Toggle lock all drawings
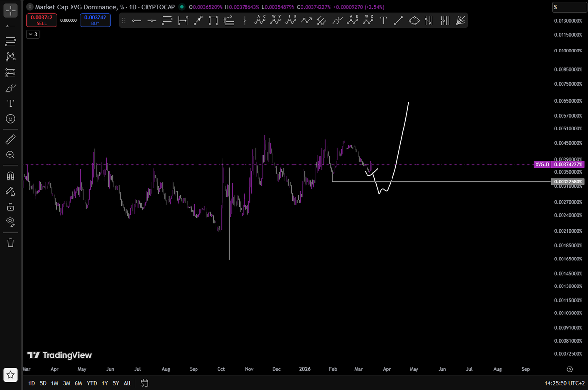 pos(10,207)
